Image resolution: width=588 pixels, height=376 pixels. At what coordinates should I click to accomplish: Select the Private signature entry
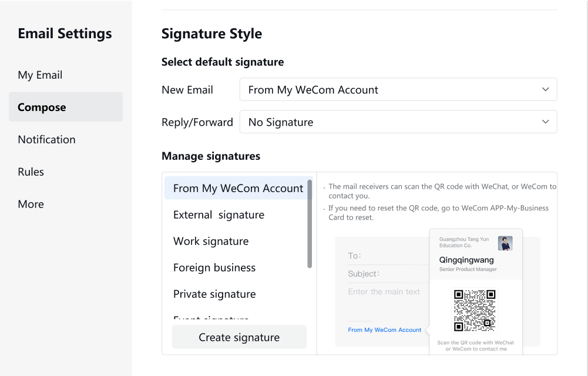pos(214,294)
